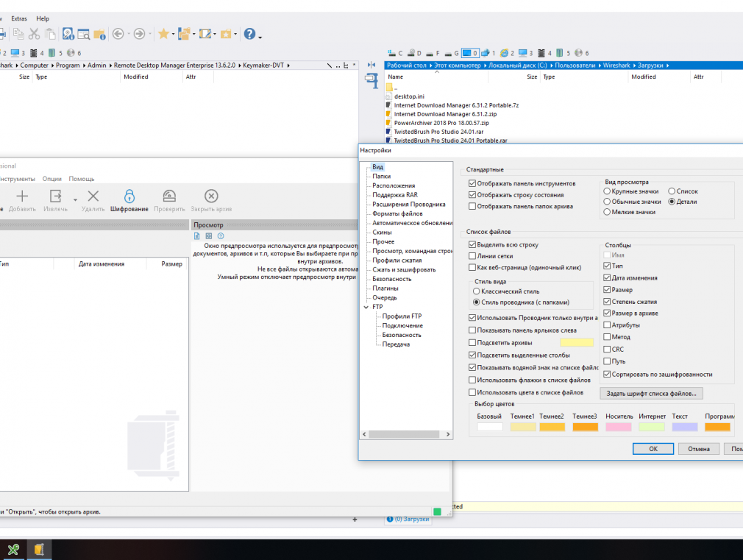Open dropdown arrow next to folders icon
743x560 pixels.
(x=193, y=34)
